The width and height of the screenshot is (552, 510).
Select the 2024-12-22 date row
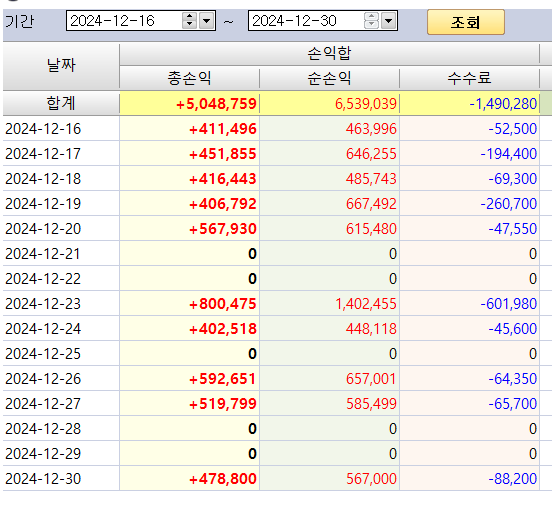(43, 279)
